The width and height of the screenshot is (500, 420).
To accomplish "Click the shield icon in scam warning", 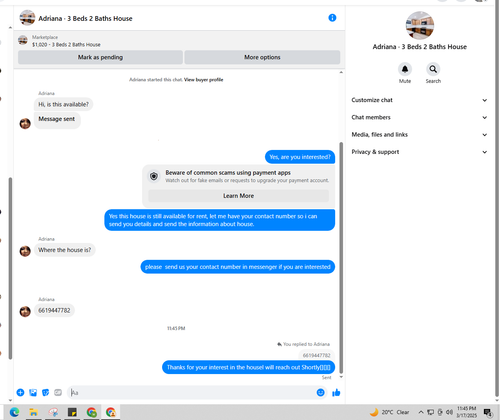I will [x=154, y=176].
